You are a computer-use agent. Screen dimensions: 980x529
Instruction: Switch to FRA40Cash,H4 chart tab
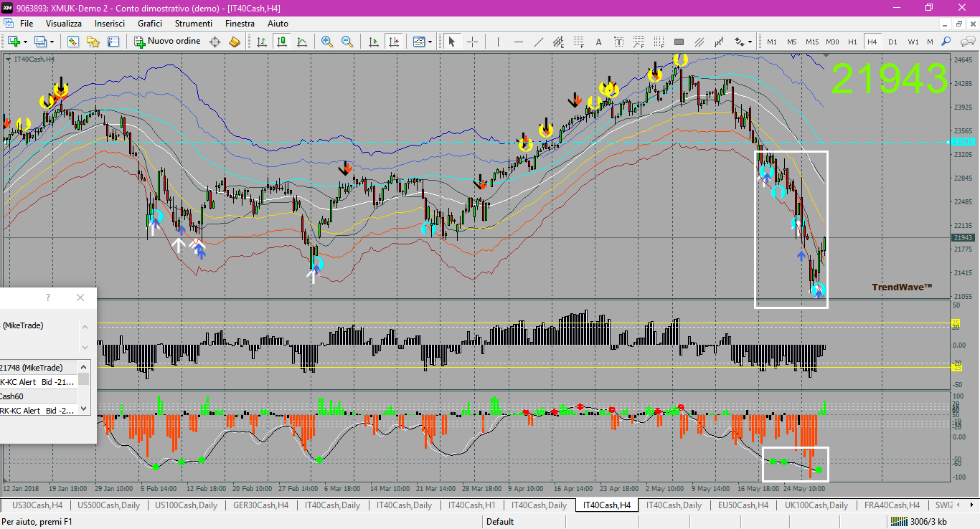pos(892,505)
